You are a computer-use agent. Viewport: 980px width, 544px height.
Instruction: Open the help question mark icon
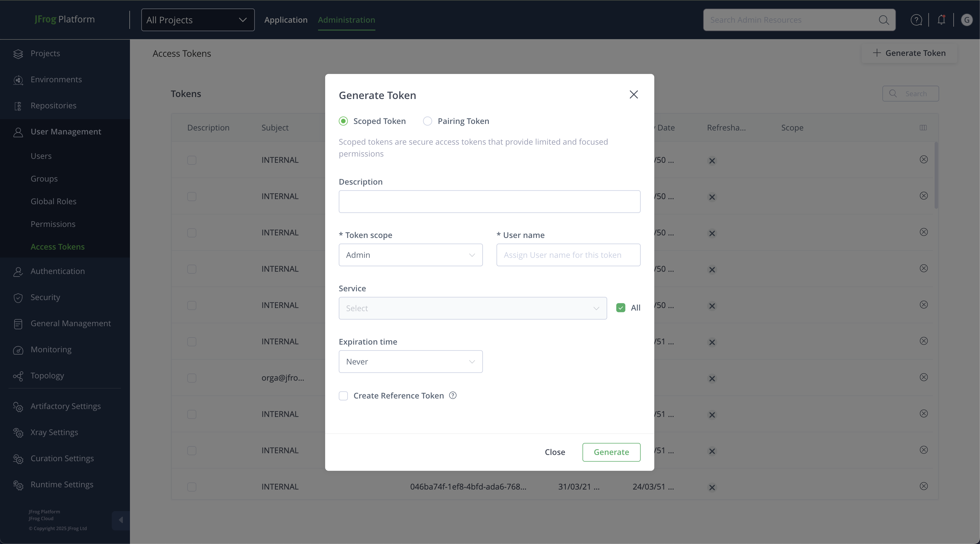(x=916, y=20)
